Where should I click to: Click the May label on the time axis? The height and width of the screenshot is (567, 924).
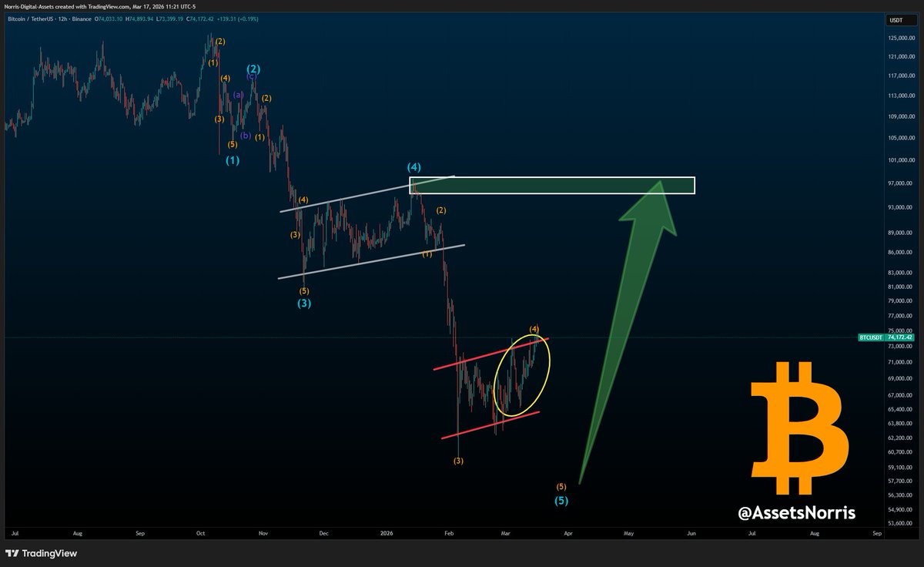point(629,532)
